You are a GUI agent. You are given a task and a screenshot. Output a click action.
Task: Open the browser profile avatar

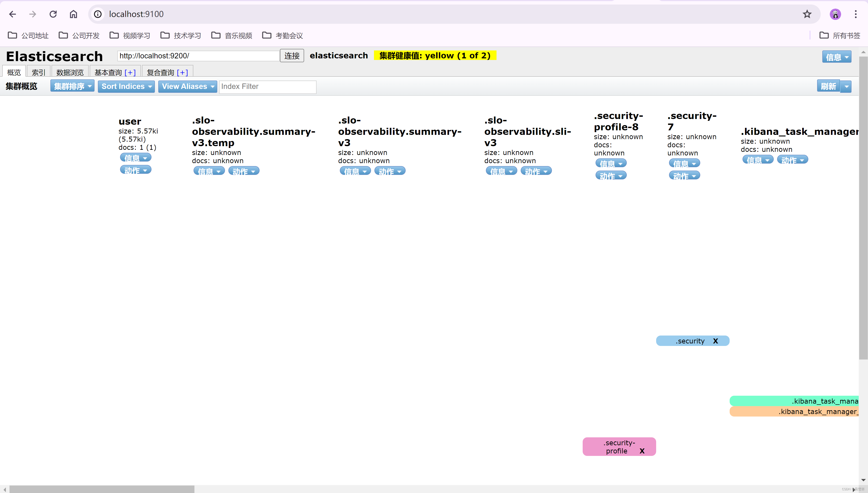835,14
